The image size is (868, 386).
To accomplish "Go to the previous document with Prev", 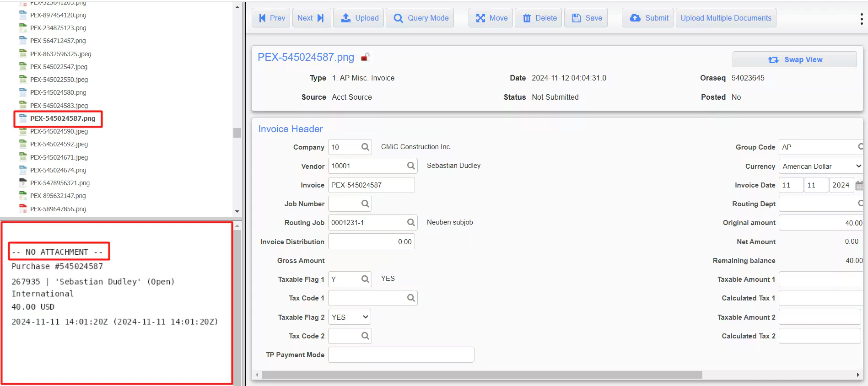I will pyautogui.click(x=271, y=18).
